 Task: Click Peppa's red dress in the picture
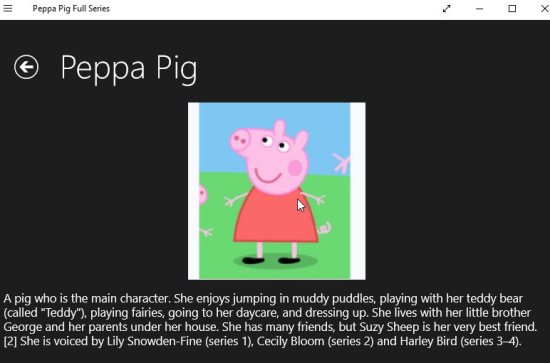(275, 217)
